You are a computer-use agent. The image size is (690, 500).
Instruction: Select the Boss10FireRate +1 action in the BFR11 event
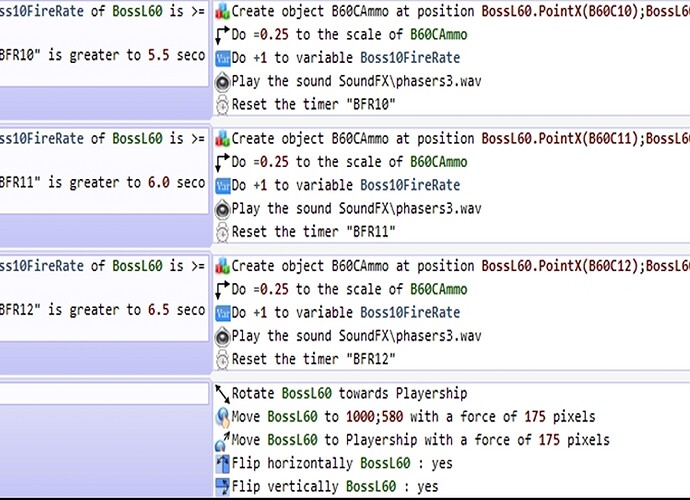click(x=346, y=186)
